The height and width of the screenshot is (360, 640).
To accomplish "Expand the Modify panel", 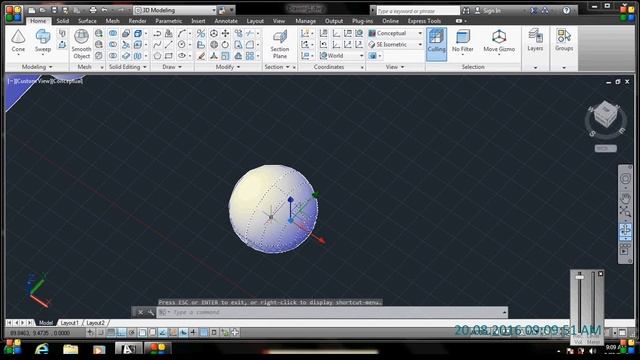I will pos(228,67).
